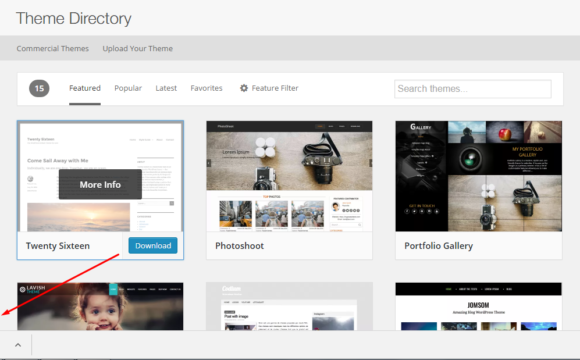Download the Twenty Sixteen theme
The image size is (580, 360).
click(153, 246)
